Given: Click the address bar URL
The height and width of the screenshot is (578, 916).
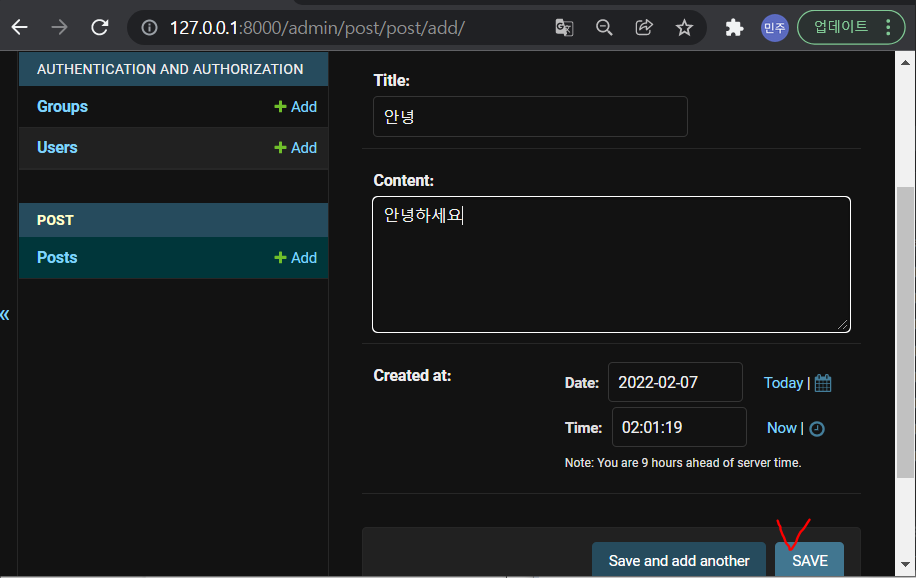Looking at the screenshot, I should 317,27.
